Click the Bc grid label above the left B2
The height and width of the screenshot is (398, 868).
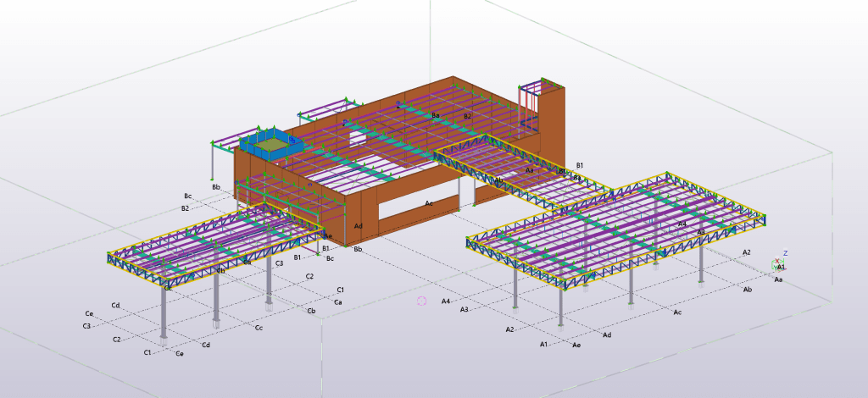[x=187, y=196]
